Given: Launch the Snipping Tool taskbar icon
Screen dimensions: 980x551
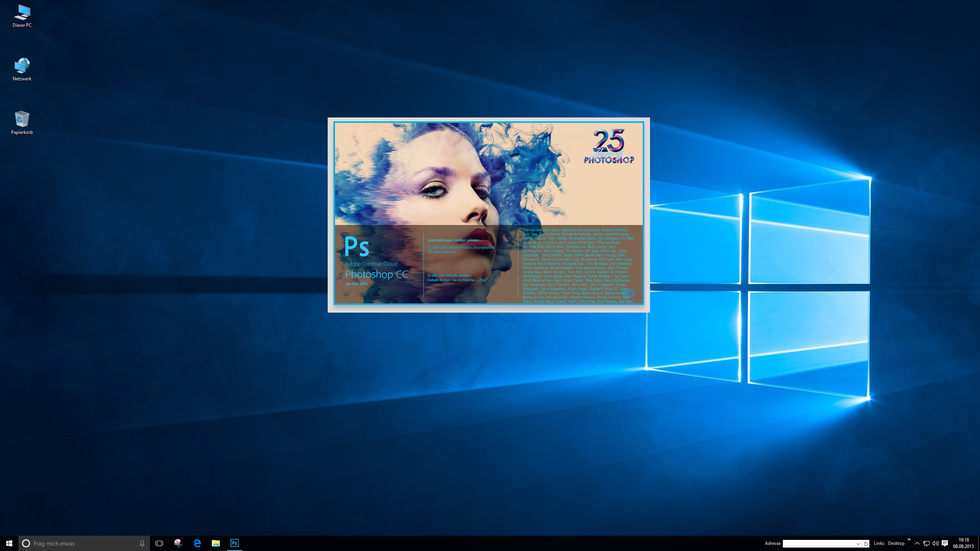Looking at the screenshot, I should [178, 543].
